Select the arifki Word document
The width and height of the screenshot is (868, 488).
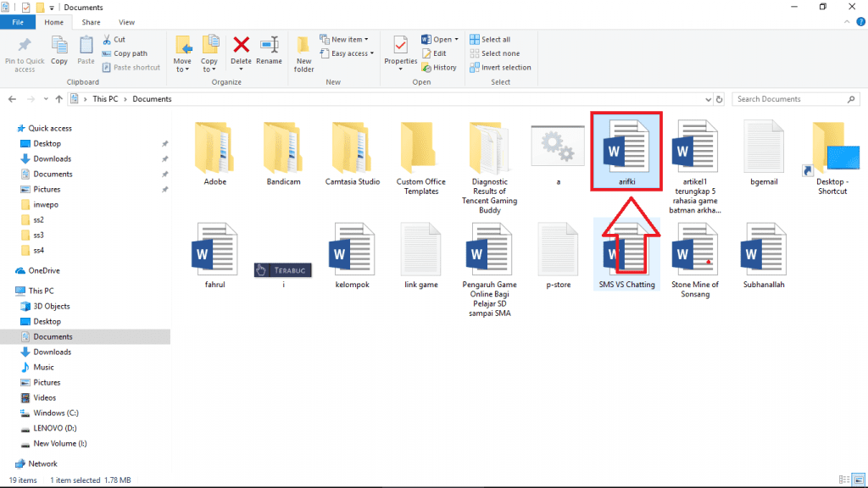[x=626, y=152]
